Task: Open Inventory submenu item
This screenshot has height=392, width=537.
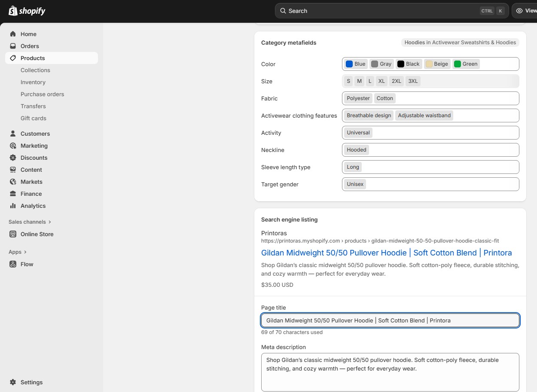Action: pos(33,82)
